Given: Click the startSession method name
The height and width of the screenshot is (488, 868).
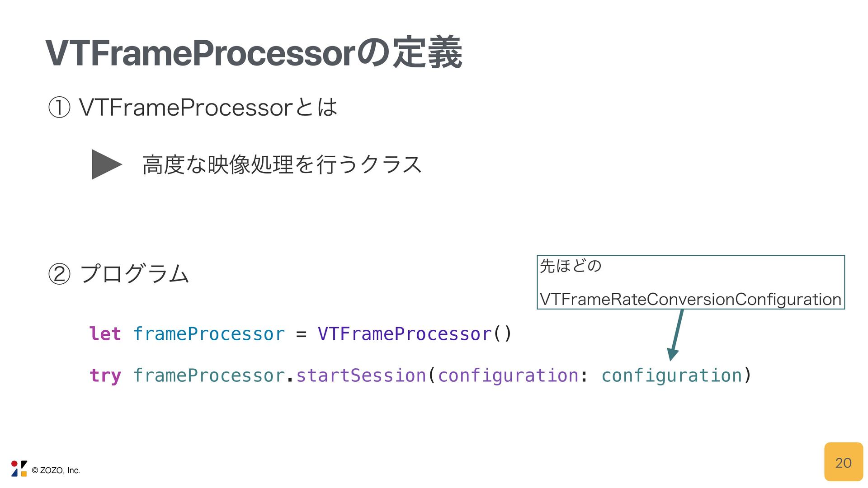Looking at the screenshot, I should (x=361, y=375).
